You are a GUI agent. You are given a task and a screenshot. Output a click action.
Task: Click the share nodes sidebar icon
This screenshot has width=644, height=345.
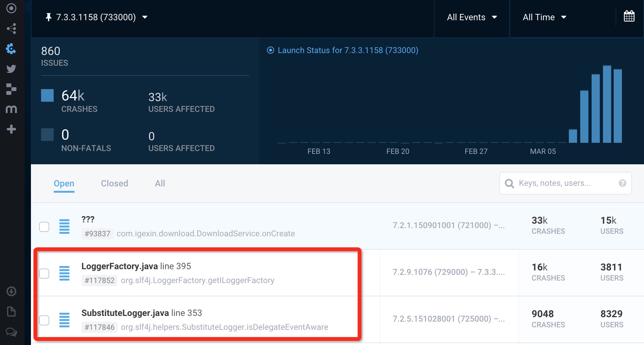11,29
